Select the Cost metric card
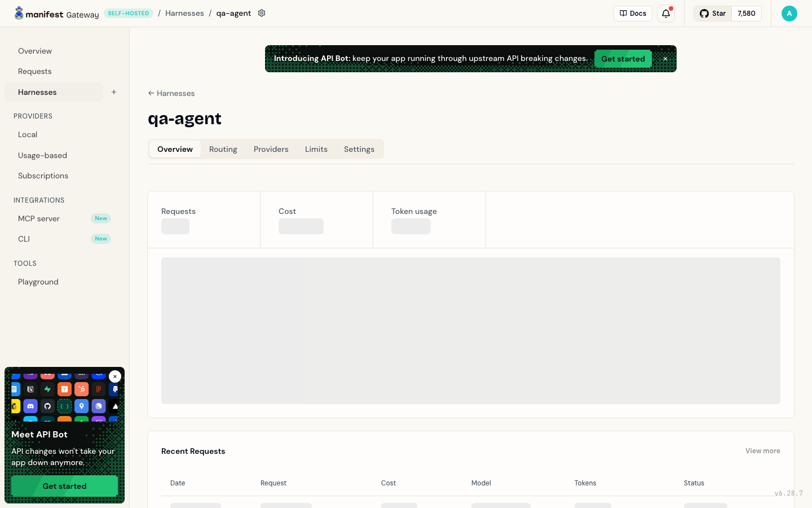The width and height of the screenshot is (812, 508). (x=317, y=220)
